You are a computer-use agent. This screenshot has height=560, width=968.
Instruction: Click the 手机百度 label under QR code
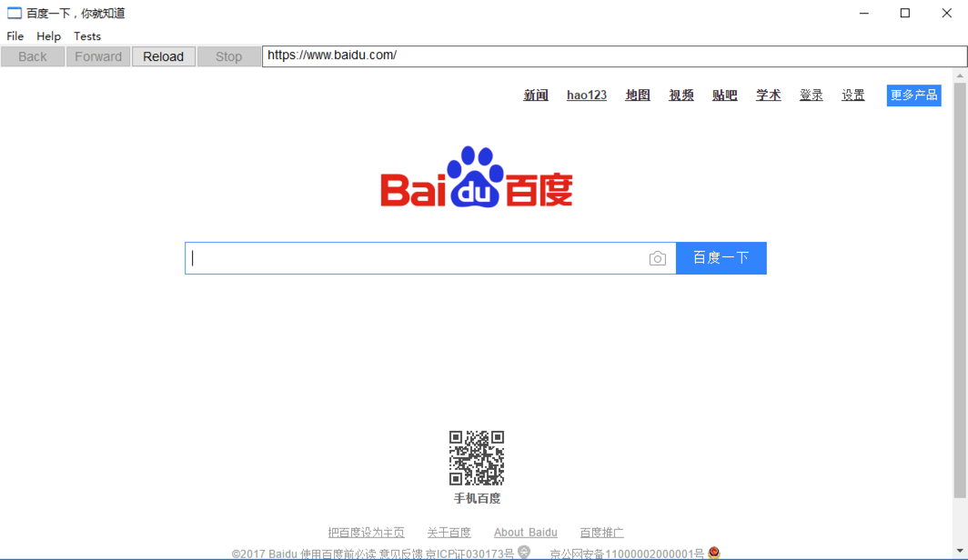(478, 498)
